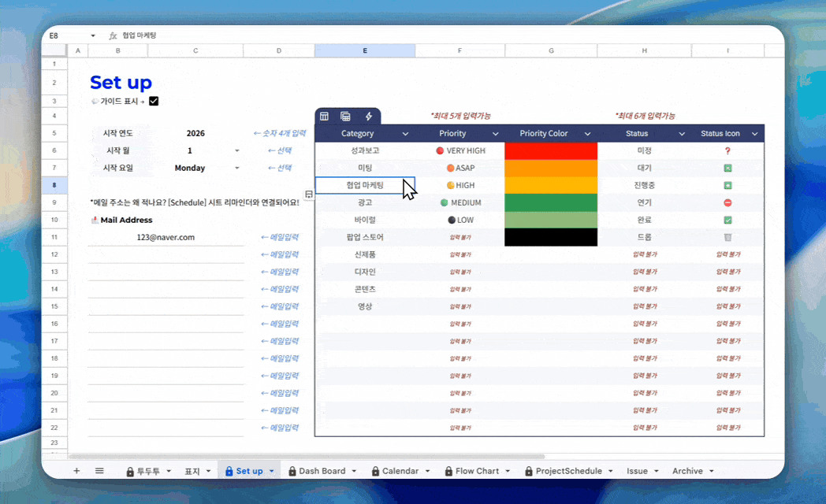The height and width of the screenshot is (504, 826).
Task: Click the add sheet plus icon
Action: coord(76,471)
